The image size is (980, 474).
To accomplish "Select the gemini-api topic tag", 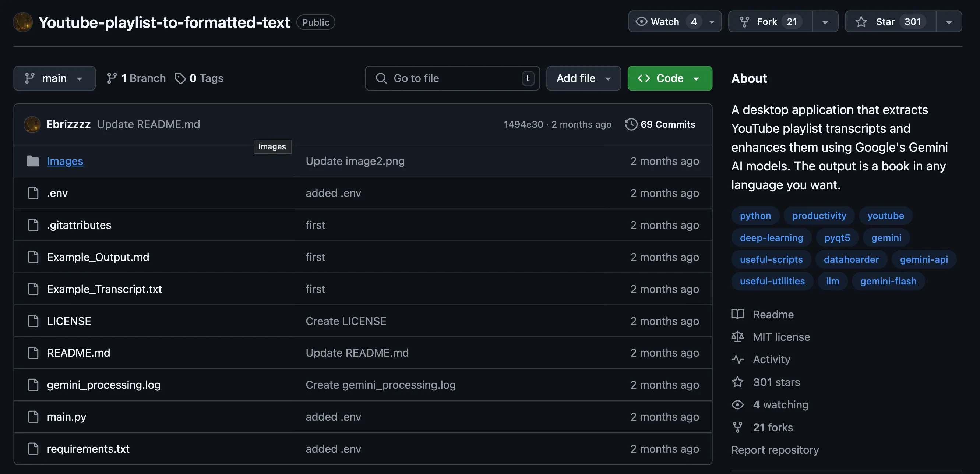I will 924,259.
